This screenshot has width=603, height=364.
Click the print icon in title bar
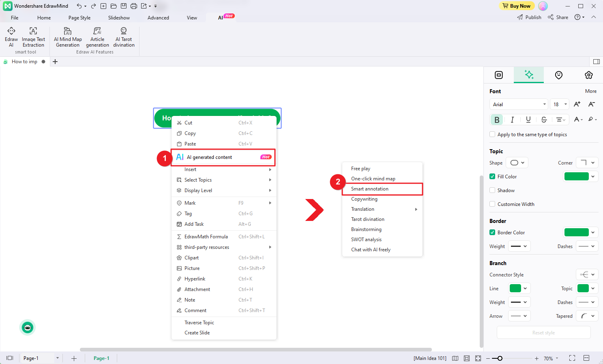[134, 6]
